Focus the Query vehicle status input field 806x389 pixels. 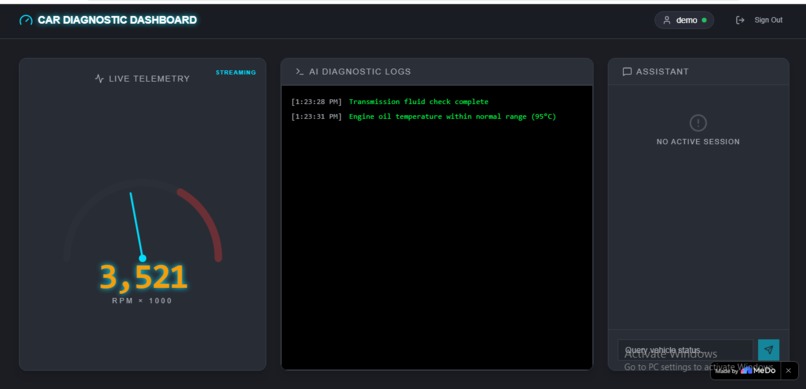point(685,350)
